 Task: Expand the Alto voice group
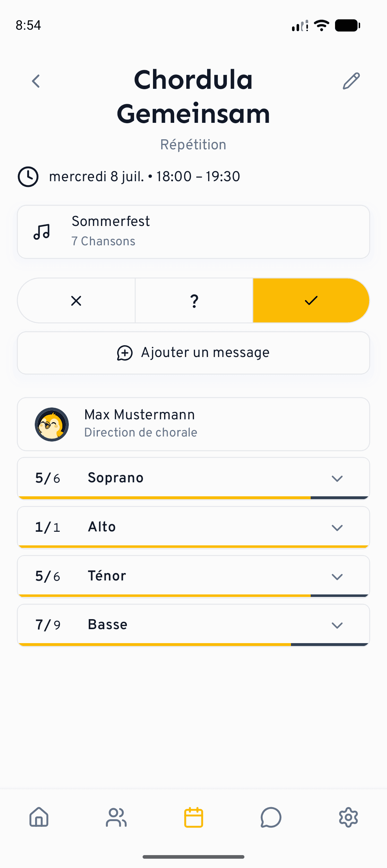point(193,527)
